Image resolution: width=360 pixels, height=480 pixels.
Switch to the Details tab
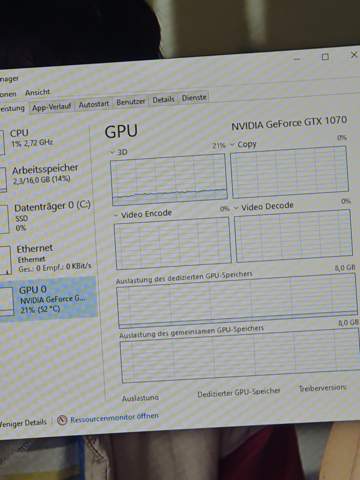tap(163, 99)
